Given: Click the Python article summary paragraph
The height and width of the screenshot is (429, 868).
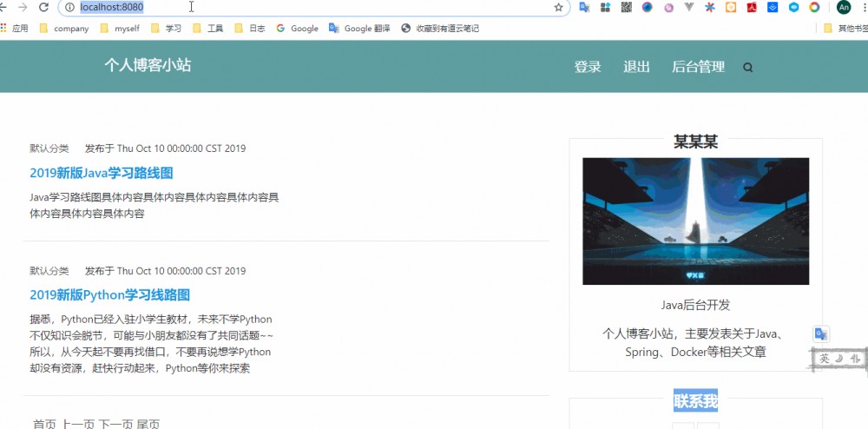Looking at the screenshot, I should (151, 344).
